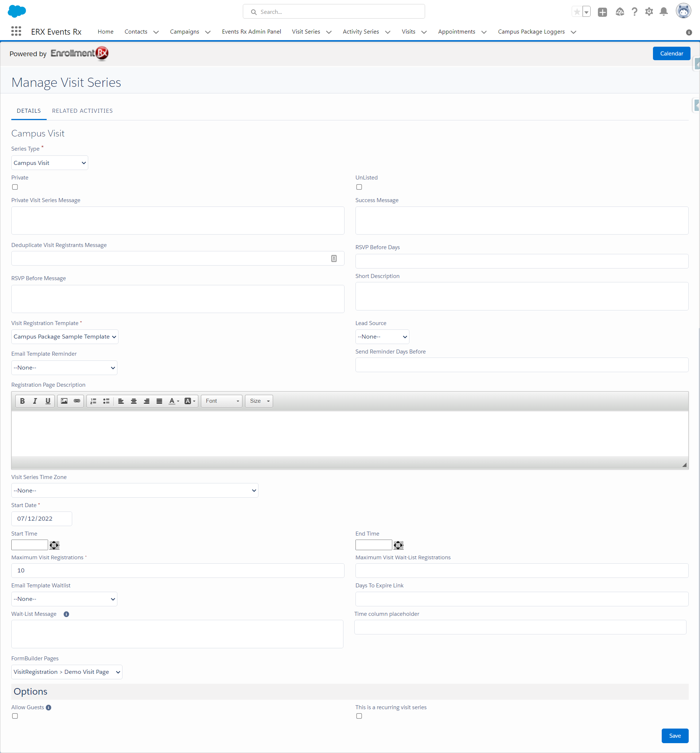Insert a numbered list in the editor
The image size is (700, 753).
tap(93, 401)
